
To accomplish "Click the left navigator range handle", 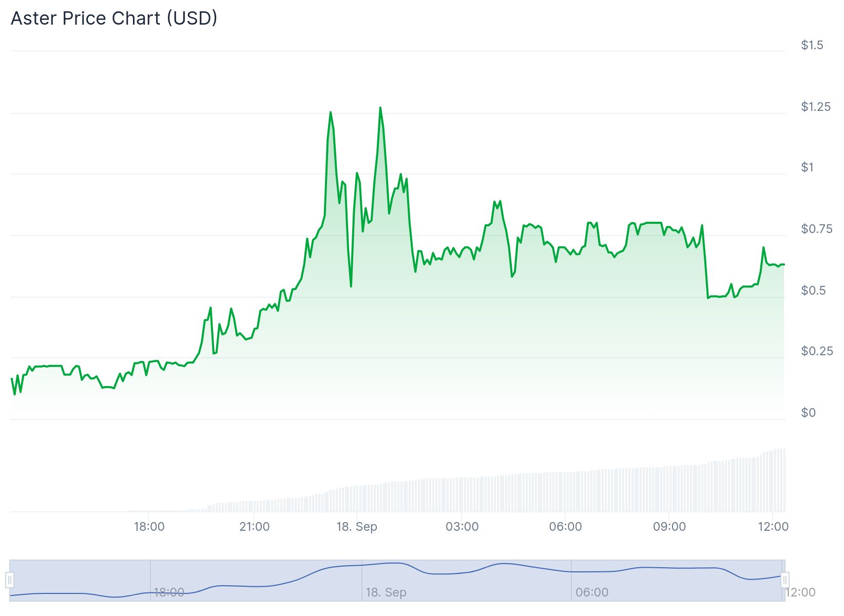I will coord(9,581).
